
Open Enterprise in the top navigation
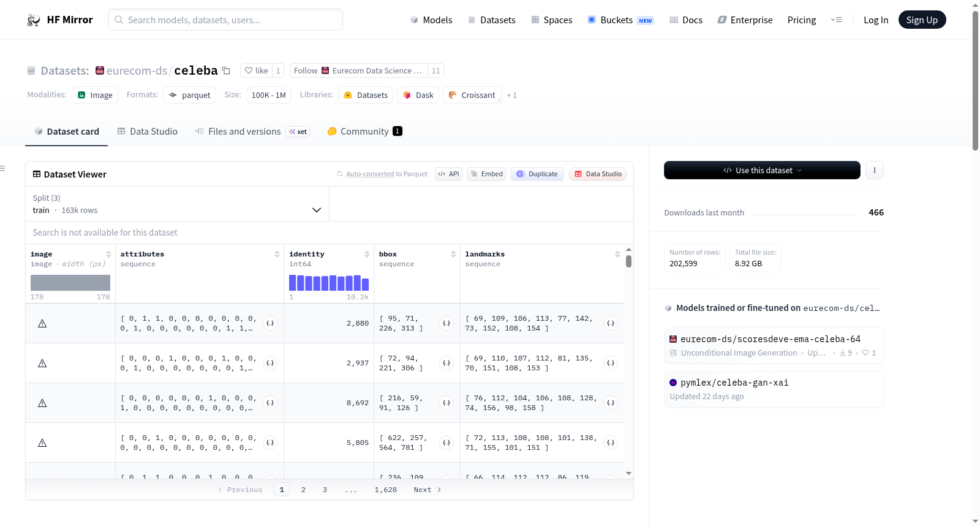[x=745, y=20]
